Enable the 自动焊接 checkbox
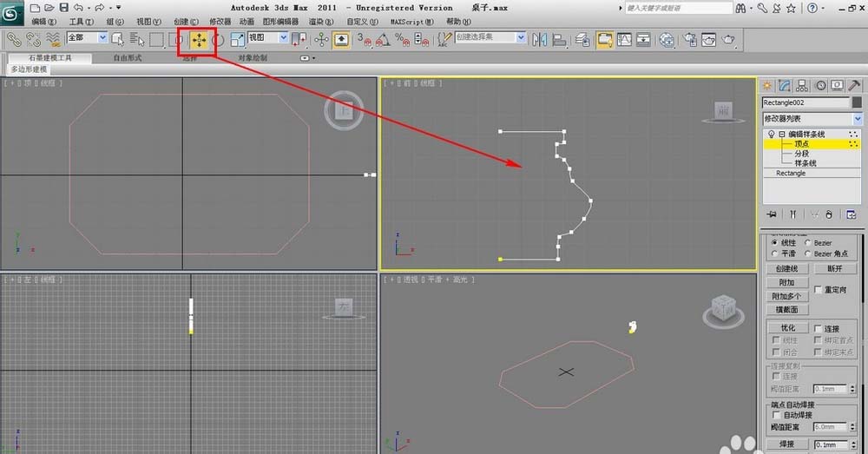Screen dimensions: 868x454 click(x=776, y=415)
